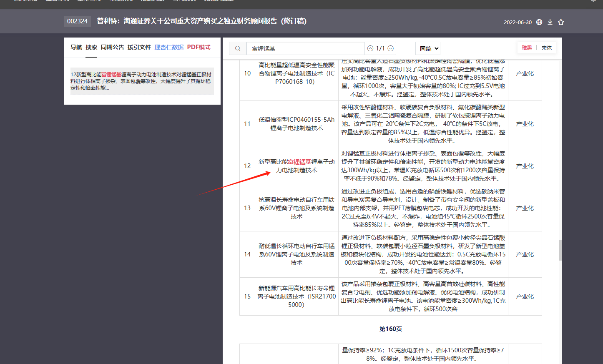Click 产业化 status in row 12
603x364 pixels.
pos(525,166)
